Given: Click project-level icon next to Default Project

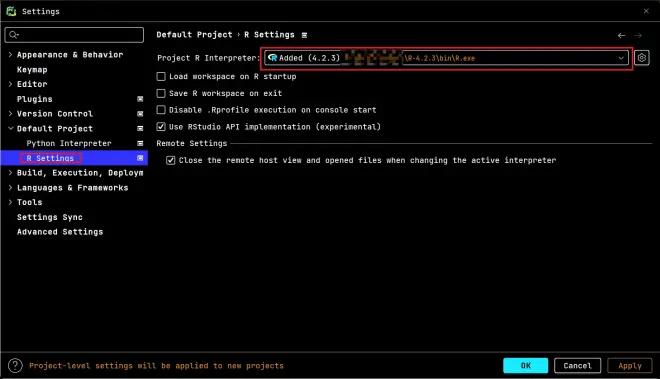Looking at the screenshot, I should (140, 128).
